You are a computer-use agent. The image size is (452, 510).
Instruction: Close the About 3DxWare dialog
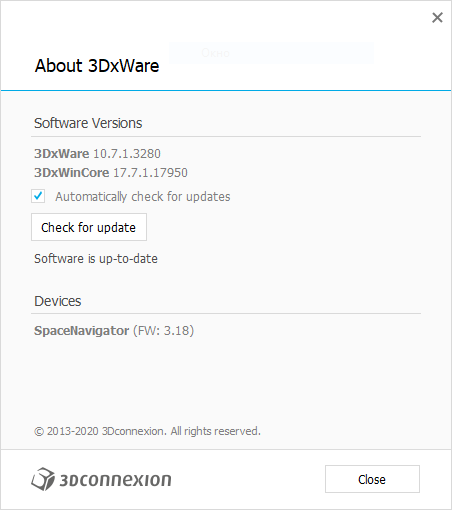pos(372,479)
